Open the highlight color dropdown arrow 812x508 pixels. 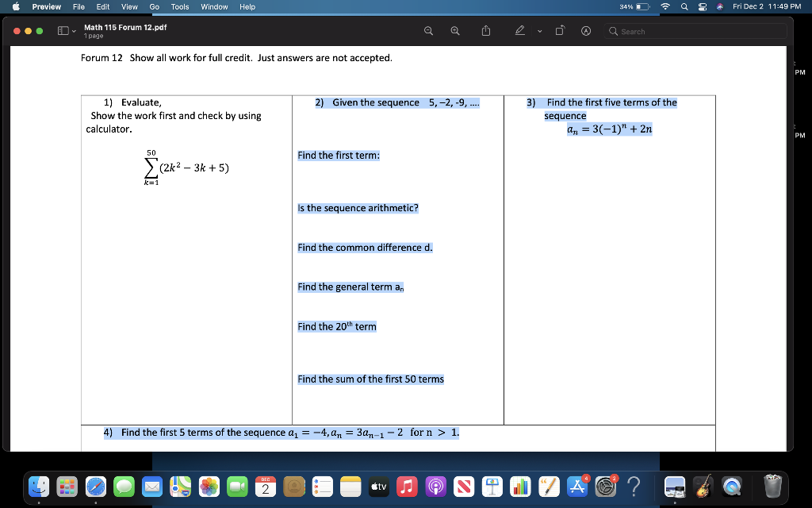[x=539, y=31]
